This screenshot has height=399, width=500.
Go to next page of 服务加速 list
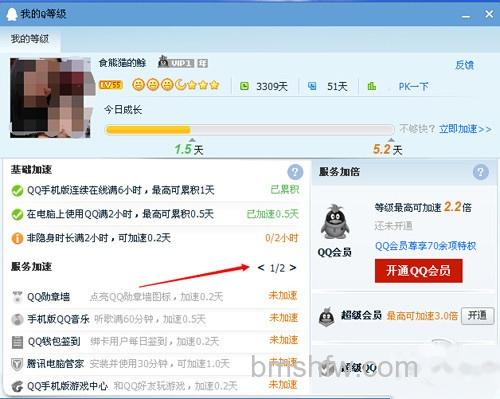[x=293, y=268]
